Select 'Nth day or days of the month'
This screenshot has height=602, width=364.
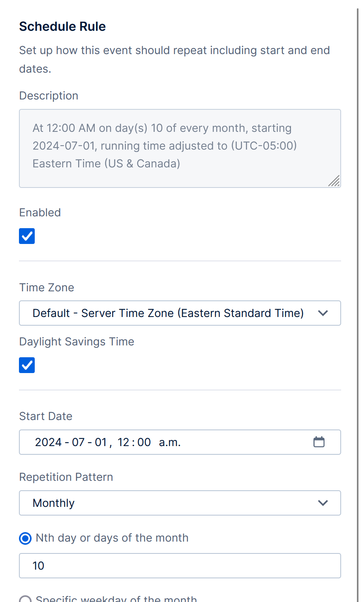25,538
